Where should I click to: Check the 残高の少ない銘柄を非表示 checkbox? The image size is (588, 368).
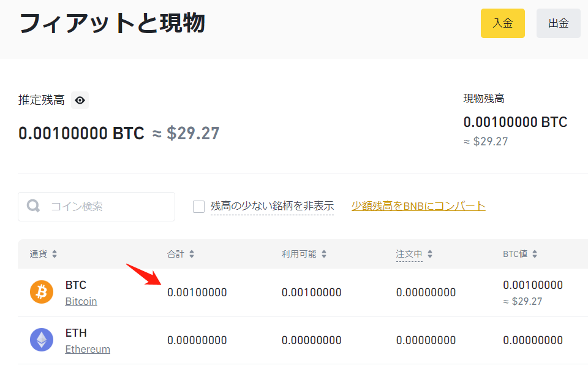(198, 207)
